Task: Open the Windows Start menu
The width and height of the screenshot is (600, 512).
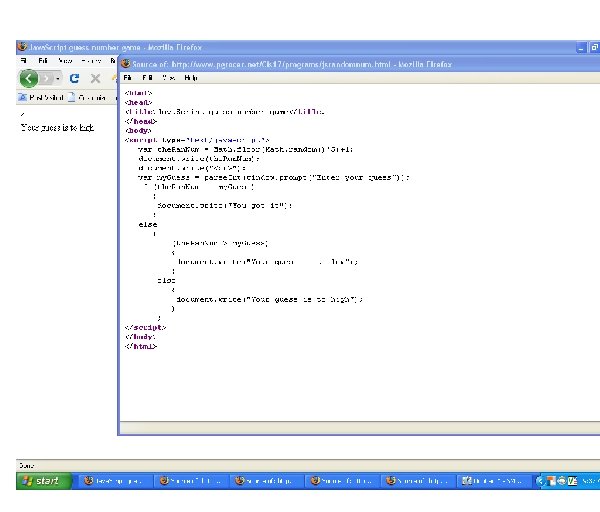Action: coord(44,481)
